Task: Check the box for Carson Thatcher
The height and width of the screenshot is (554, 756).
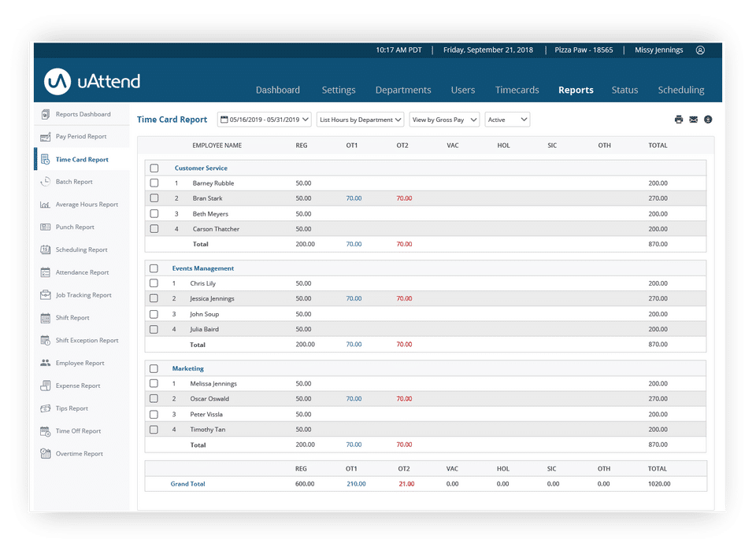Action: [154, 229]
